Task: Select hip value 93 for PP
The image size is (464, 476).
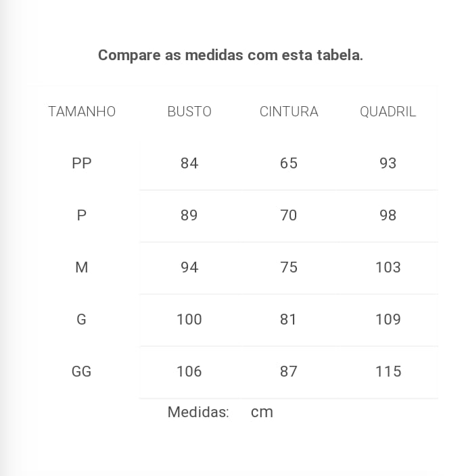Action: coord(388,163)
